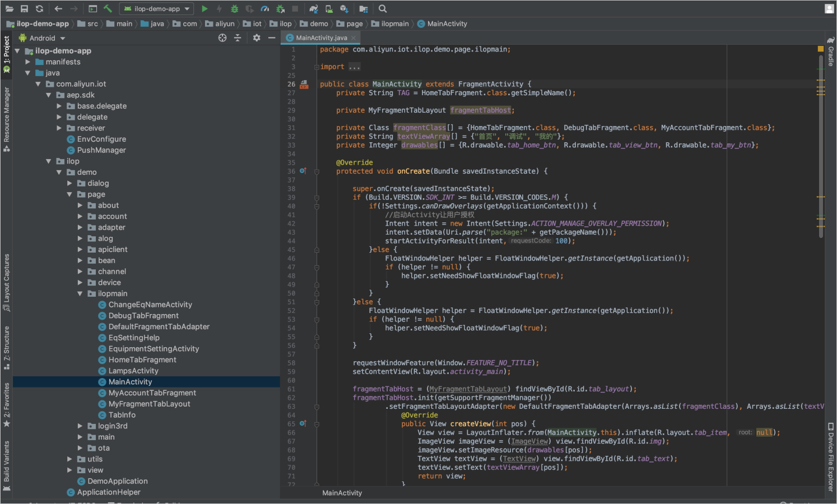The width and height of the screenshot is (837, 504).
Task: Open the SDK Manager icon
Action: click(x=344, y=8)
